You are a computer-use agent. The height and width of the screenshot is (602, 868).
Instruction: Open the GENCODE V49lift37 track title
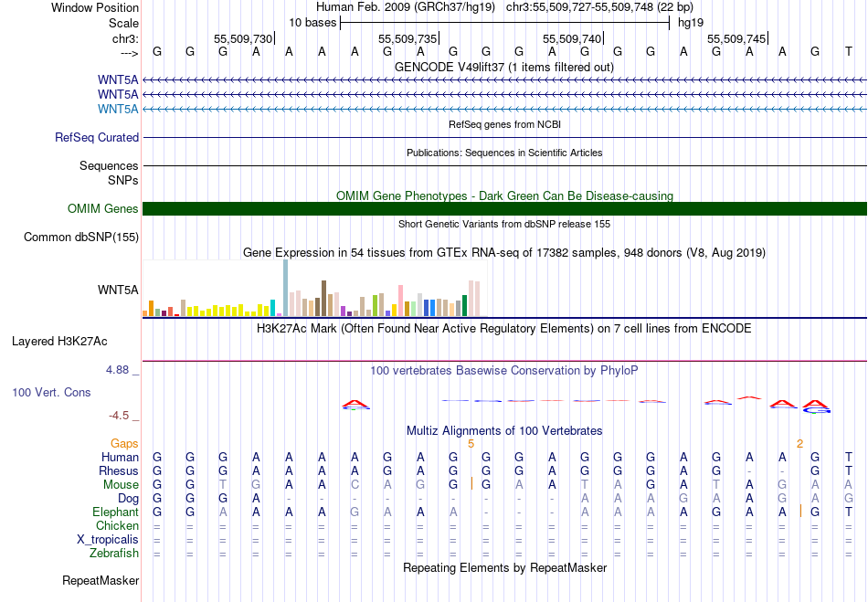504,67
